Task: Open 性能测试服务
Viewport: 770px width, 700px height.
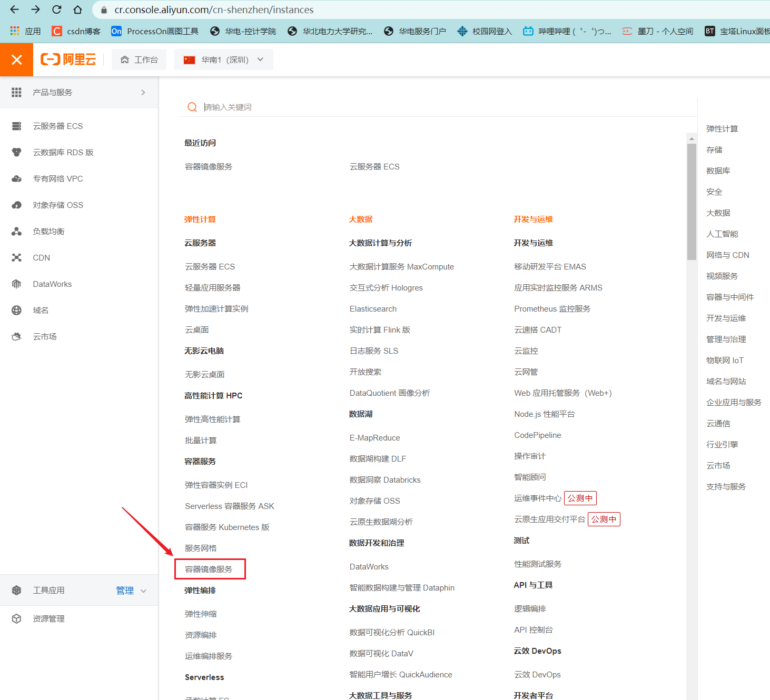Action: (538, 564)
